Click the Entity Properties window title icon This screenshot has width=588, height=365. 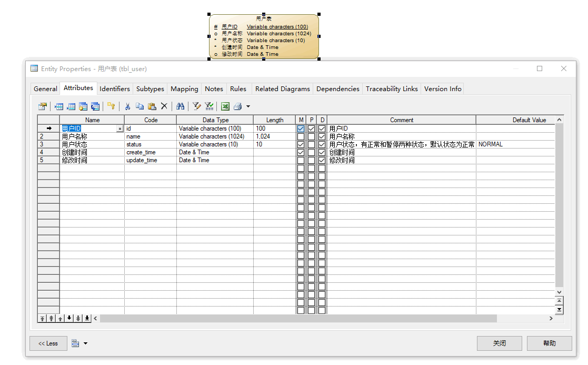point(34,68)
